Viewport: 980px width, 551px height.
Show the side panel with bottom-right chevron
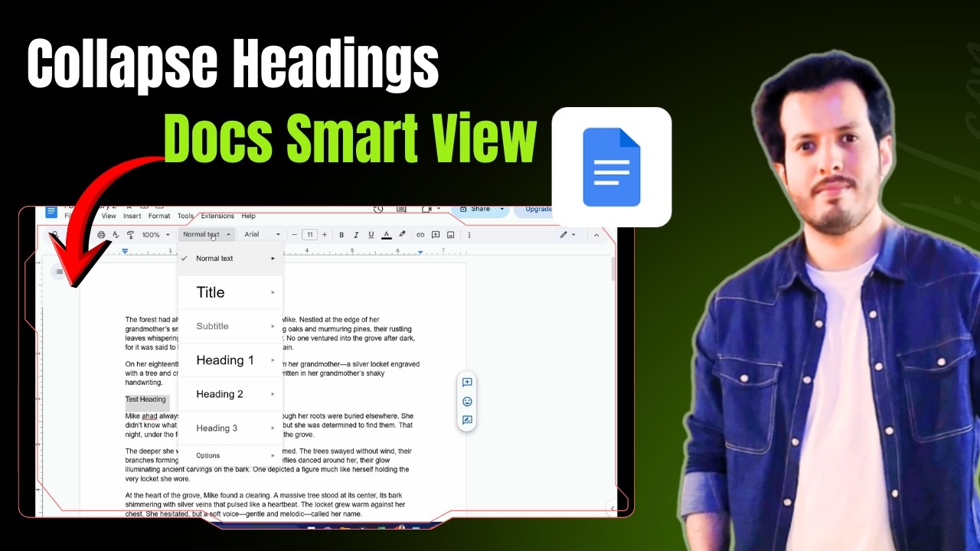tap(612, 507)
